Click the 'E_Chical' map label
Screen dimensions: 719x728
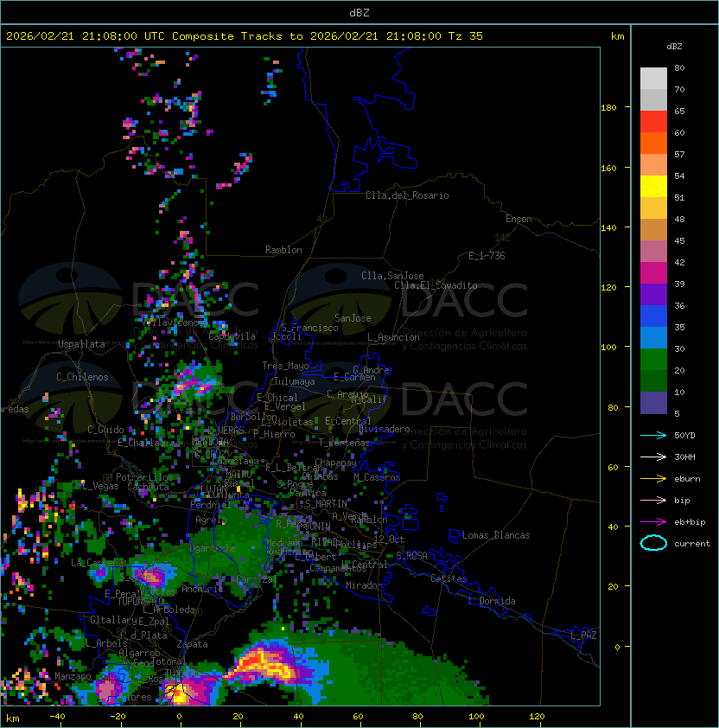point(277,398)
